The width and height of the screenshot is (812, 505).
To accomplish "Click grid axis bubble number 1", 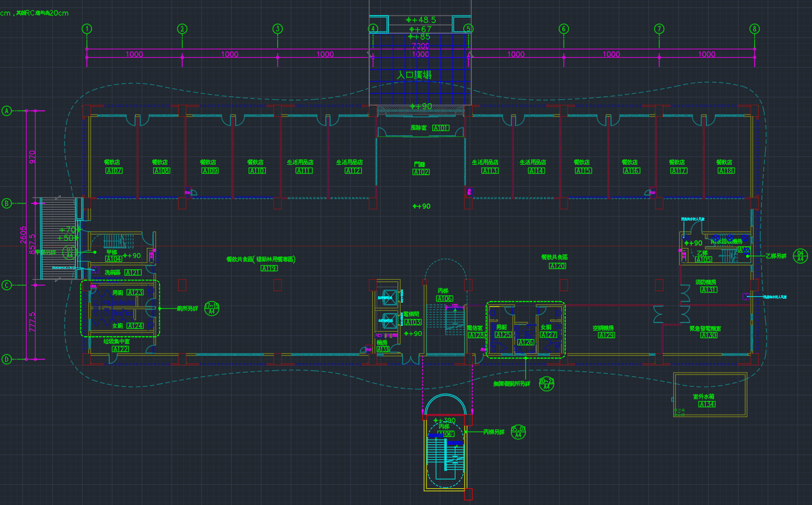I will [87, 29].
